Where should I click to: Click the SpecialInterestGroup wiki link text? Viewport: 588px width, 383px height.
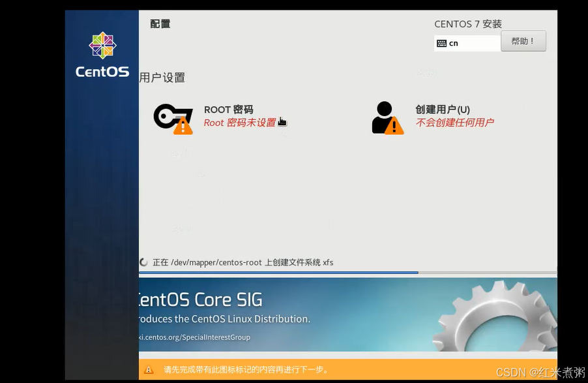194,337
